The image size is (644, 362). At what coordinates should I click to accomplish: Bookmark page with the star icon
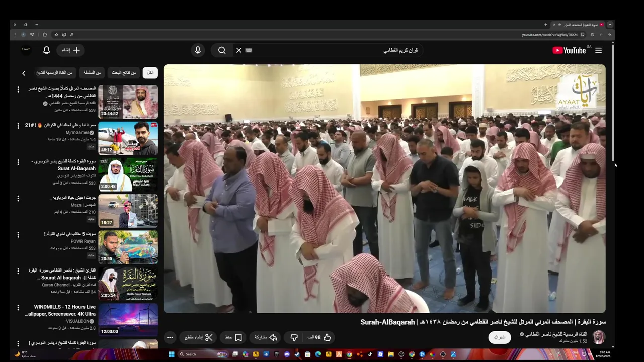(x=56, y=35)
